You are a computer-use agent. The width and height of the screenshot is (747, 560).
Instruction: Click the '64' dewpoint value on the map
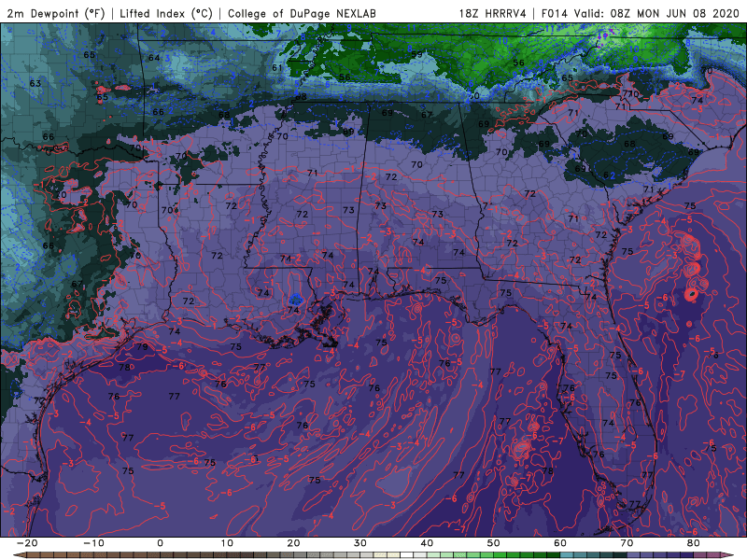(x=154, y=58)
